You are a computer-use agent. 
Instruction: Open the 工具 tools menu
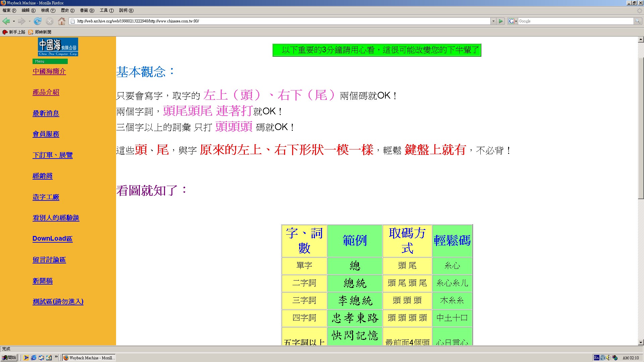point(107,10)
